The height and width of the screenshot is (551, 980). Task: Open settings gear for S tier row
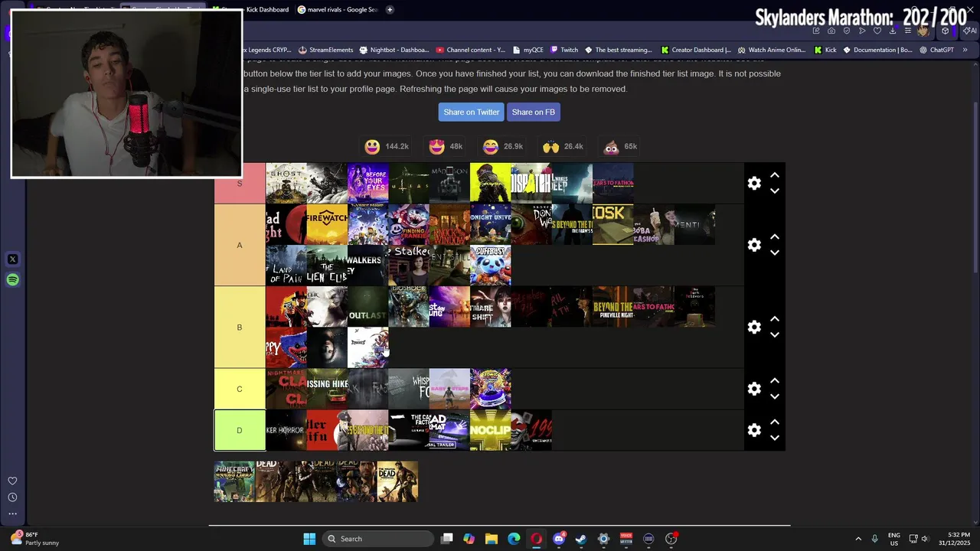(x=754, y=184)
